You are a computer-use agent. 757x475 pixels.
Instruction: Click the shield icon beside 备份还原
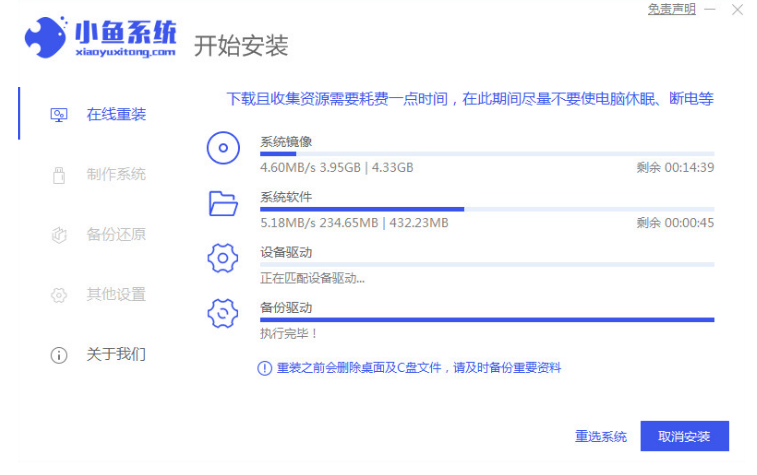click(59, 235)
